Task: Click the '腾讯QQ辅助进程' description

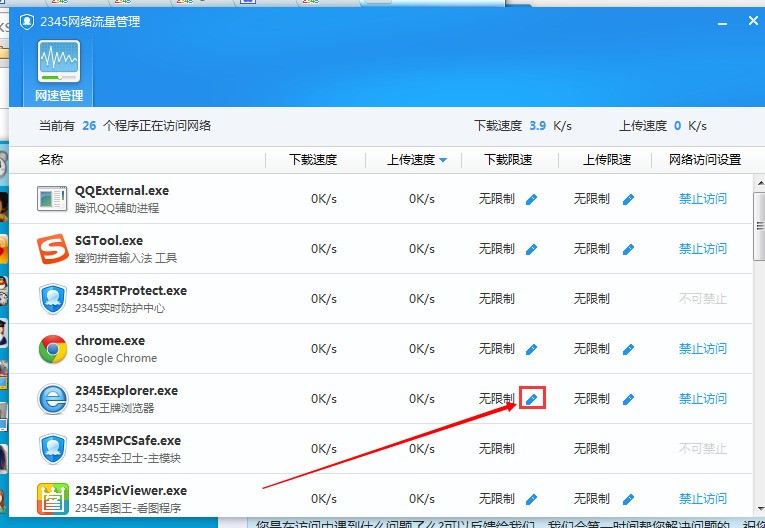Action: point(117,208)
